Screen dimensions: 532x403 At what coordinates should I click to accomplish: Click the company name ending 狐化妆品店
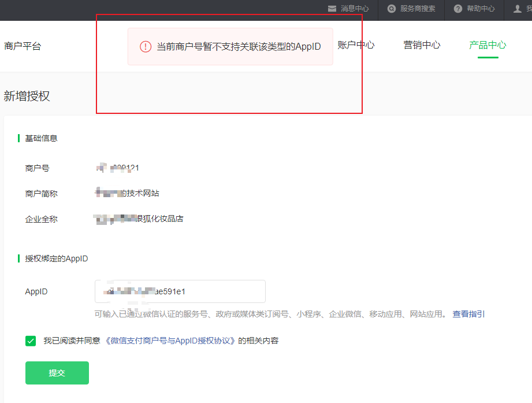click(x=139, y=219)
